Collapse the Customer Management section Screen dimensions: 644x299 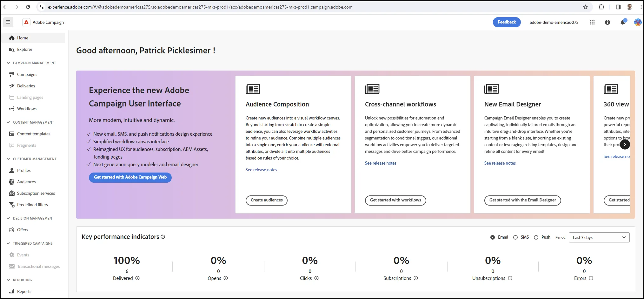[x=8, y=159]
